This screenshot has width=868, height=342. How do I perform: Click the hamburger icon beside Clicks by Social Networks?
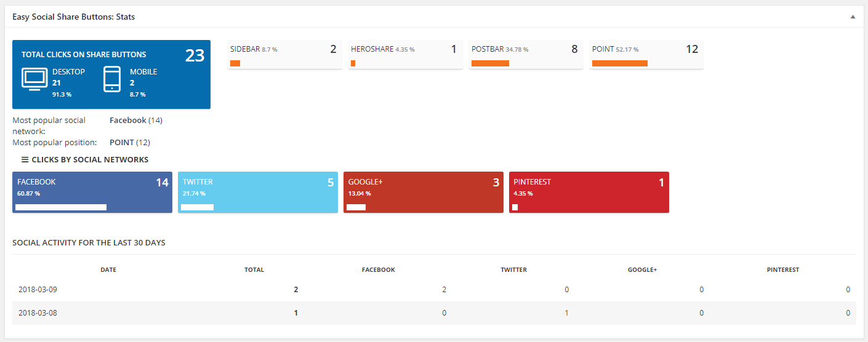point(25,160)
